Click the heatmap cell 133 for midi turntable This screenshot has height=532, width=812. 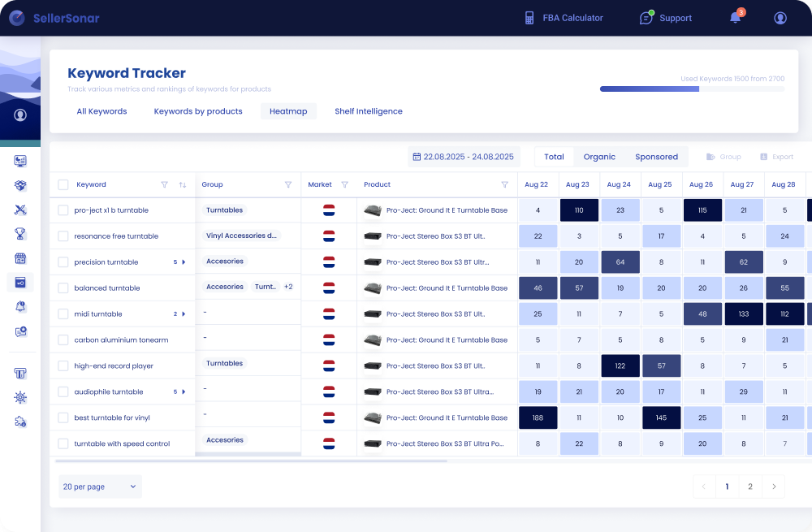coord(744,314)
